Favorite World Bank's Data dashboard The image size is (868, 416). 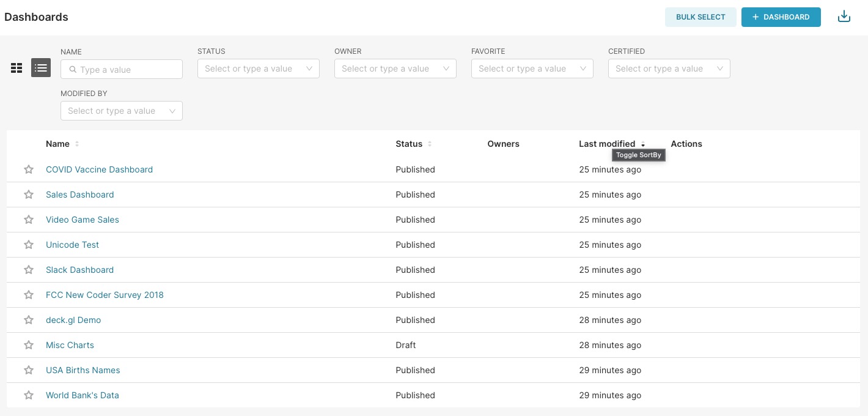28,395
